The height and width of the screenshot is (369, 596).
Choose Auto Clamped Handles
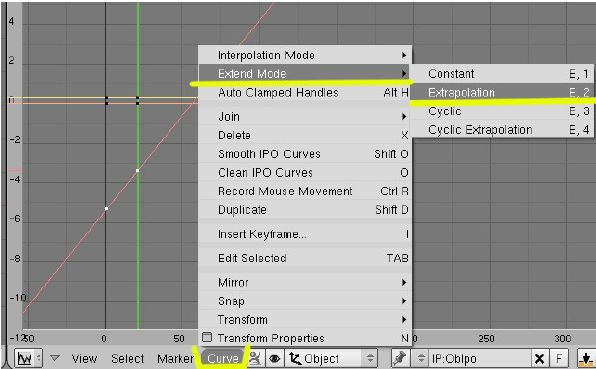(x=305, y=93)
